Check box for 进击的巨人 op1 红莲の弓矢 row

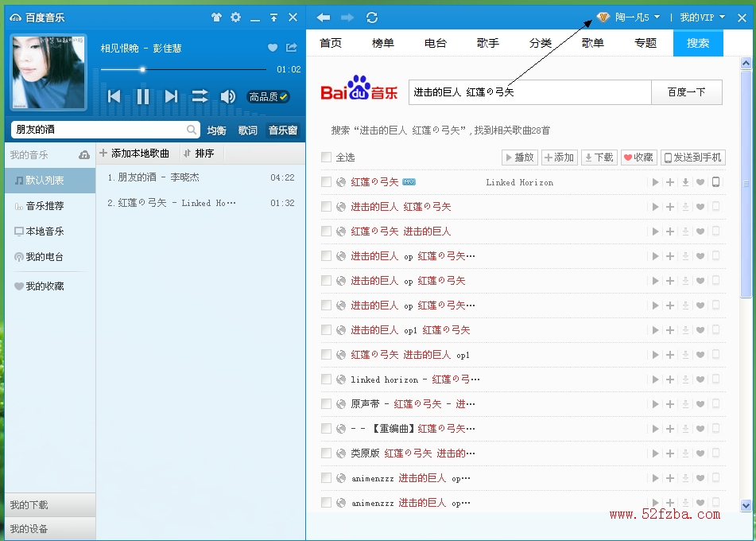tap(327, 330)
